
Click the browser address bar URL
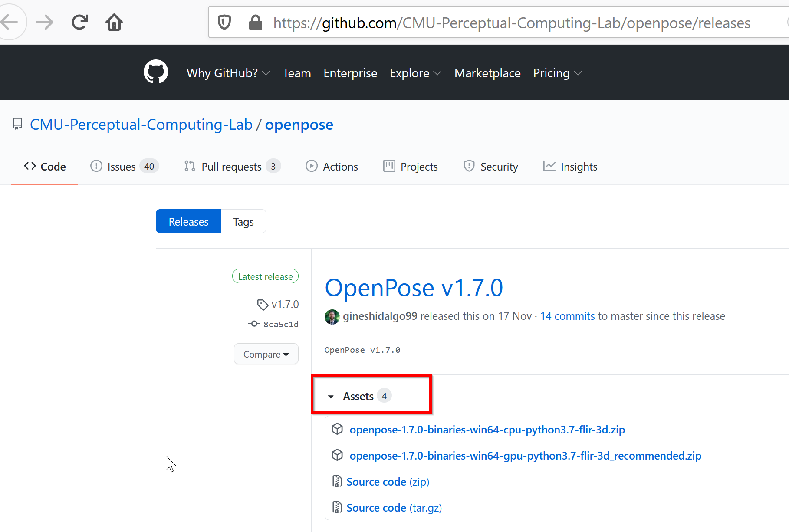point(512,23)
